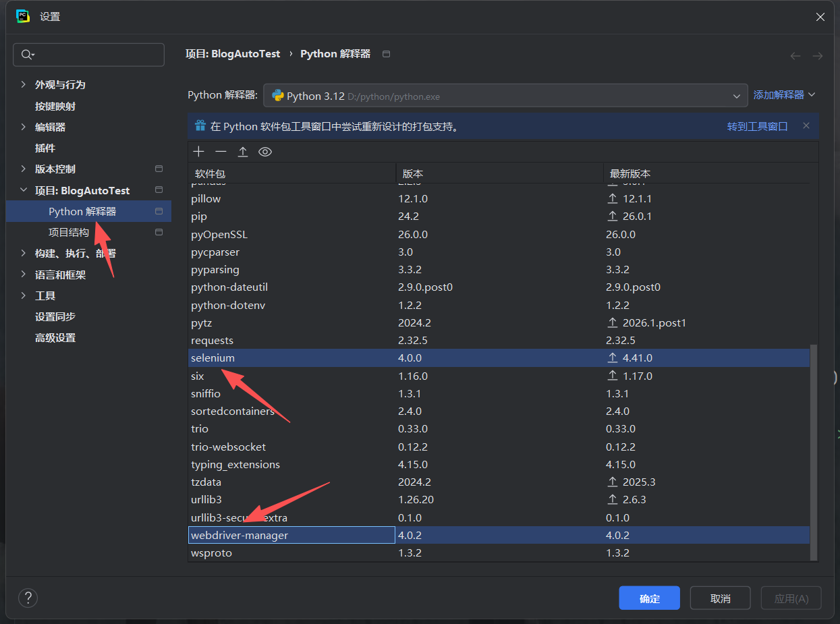Open the Python 解释器 dropdown
The width and height of the screenshot is (840, 624).
(x=505, y=96)
